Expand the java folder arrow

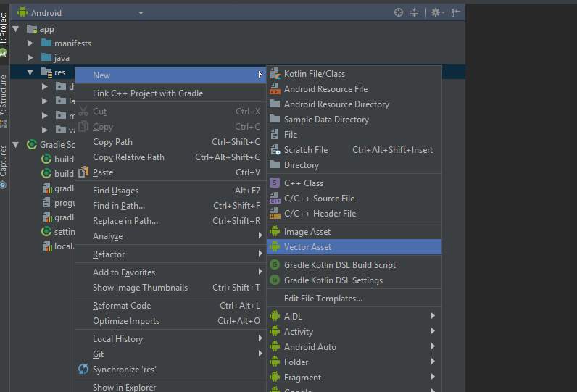(30, 58)
